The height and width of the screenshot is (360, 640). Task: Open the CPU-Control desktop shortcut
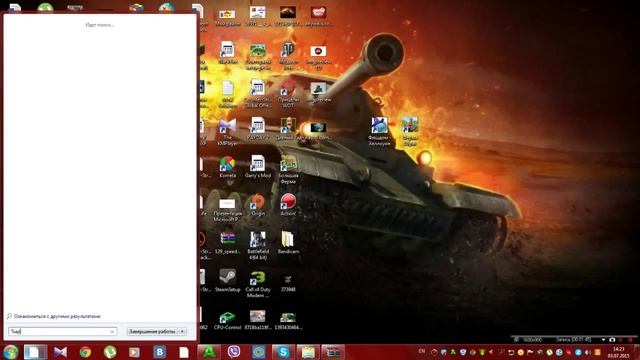click(x=227, y=321)
